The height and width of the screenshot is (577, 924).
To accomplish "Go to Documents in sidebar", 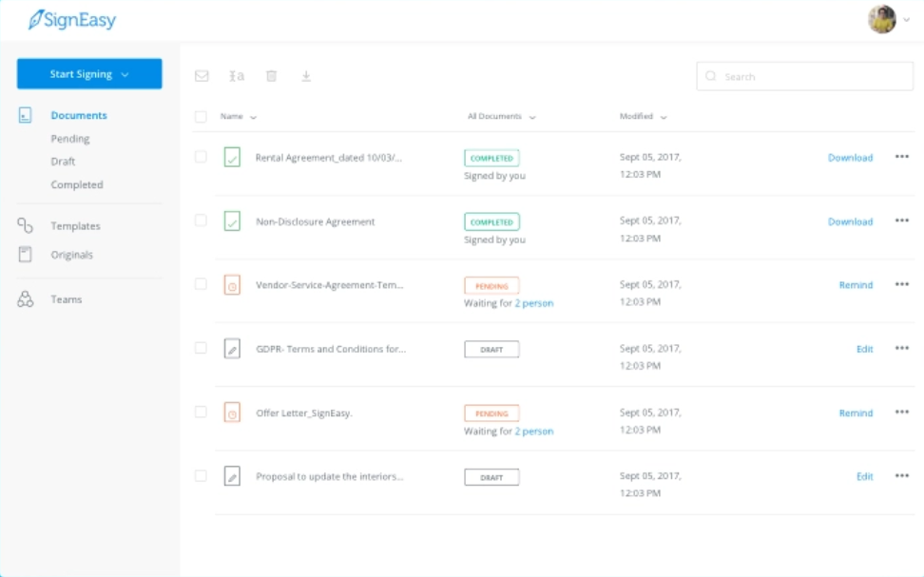I will coord(79,116).
